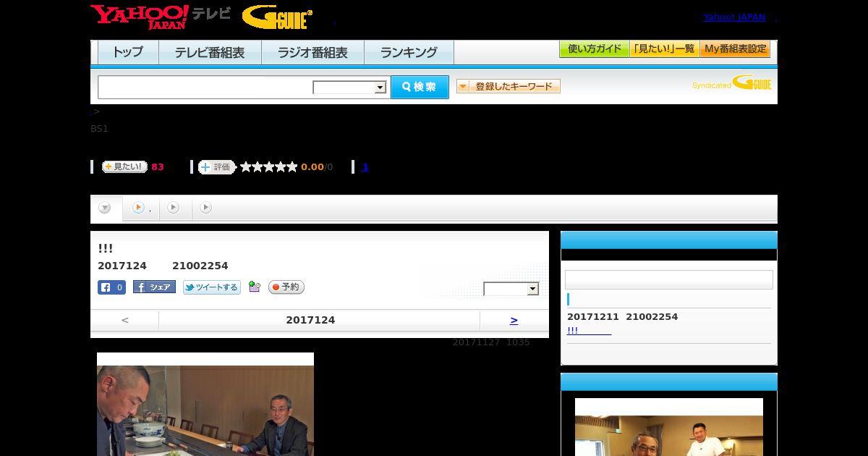The width and height of the screenshot is (868, 456).
Task: Click the sidebar schedule 20171211 21002254
Action: click(x=622, y=317)
